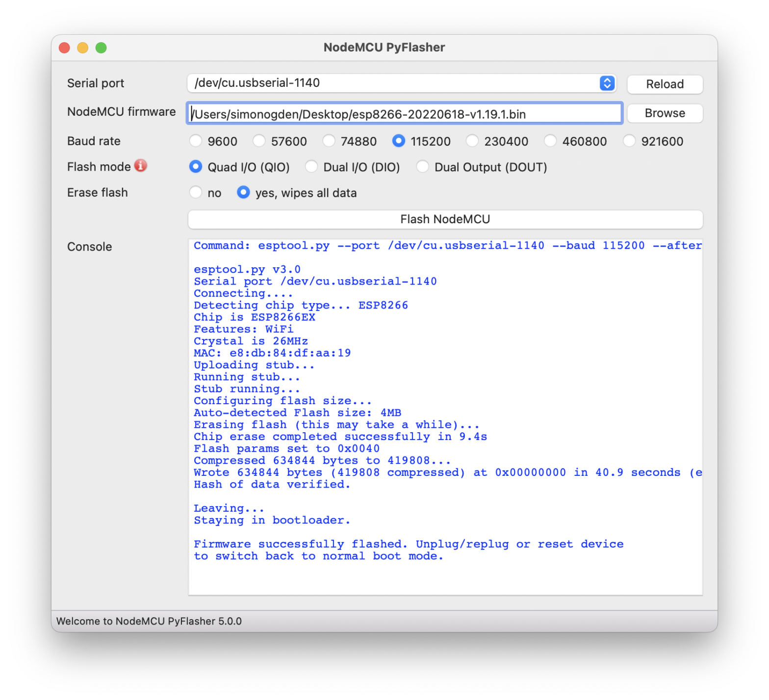Switch flash mode to Dual I/O (DIO)

click(311, 167)
